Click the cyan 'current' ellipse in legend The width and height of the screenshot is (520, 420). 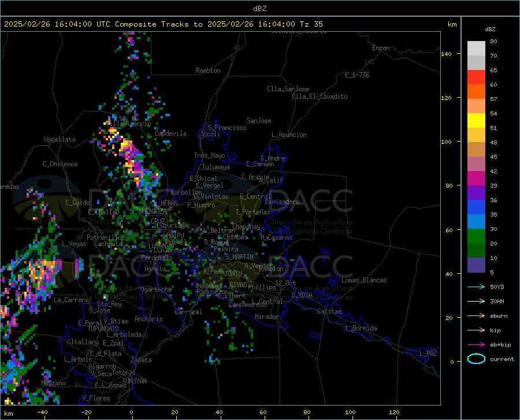click(x=476, y=359)
